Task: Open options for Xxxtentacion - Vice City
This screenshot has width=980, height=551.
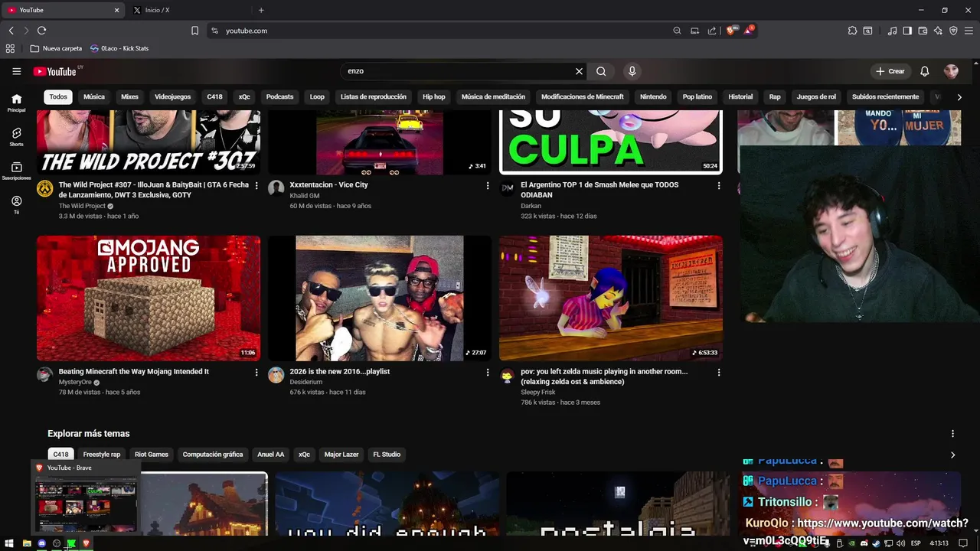Action: (488, 185)
